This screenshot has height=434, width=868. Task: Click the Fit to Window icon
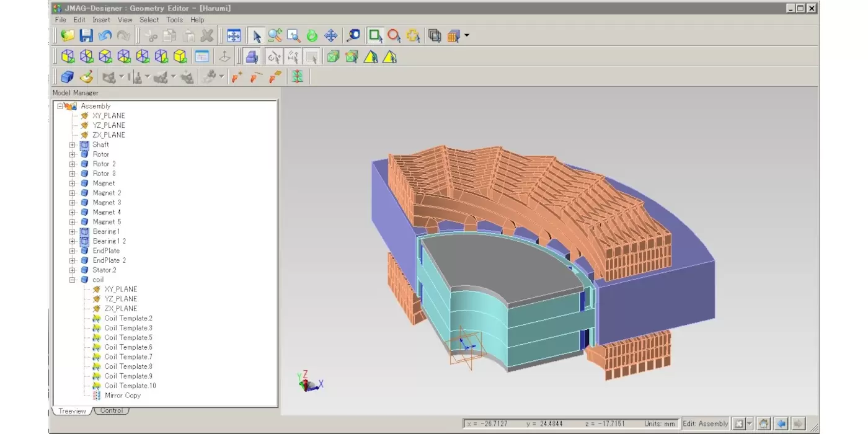(x=234, y=36)
